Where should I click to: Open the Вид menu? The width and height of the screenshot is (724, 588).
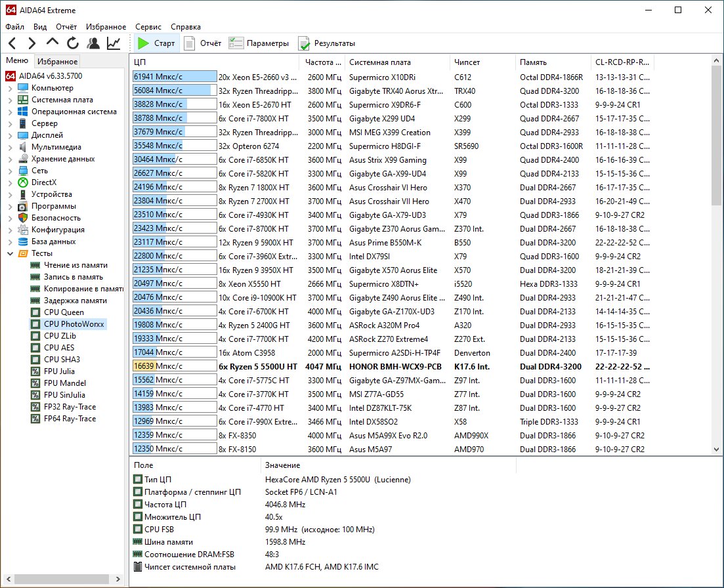(39, 27)
